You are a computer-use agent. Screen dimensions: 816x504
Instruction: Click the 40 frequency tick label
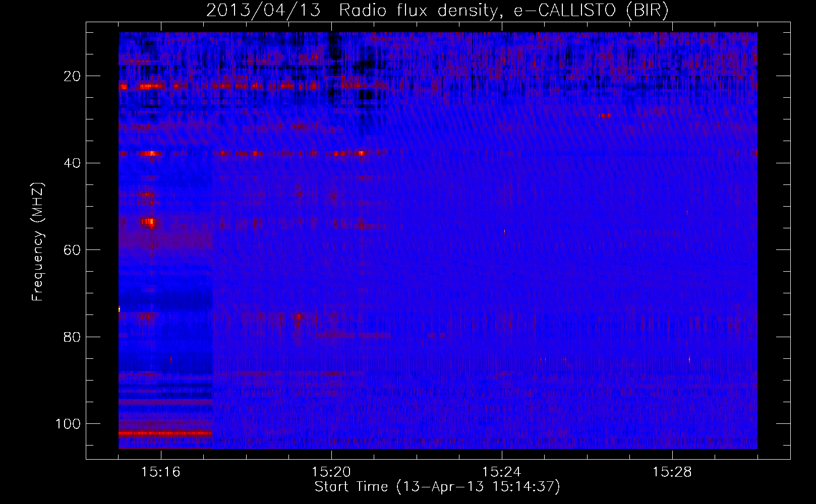tap(72, 163)
